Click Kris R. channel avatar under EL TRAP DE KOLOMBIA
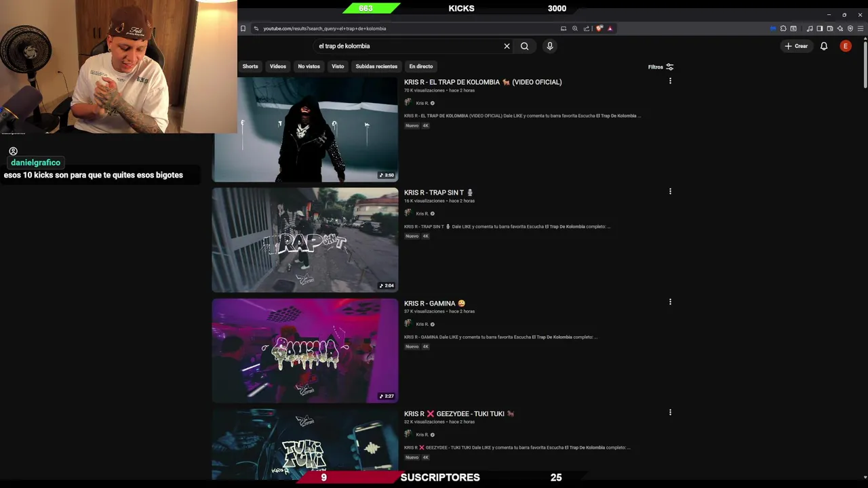Image resolution: width=868 pixels, height=488 pixels. [x=408, y=103]
